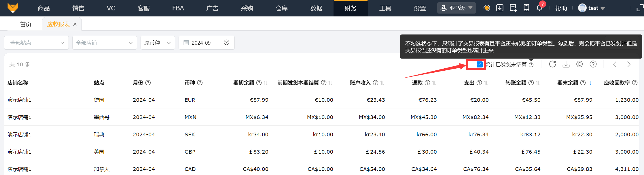Open the download center icon in top bar
The image size is (644, 175).
click(x=500, y=8)
